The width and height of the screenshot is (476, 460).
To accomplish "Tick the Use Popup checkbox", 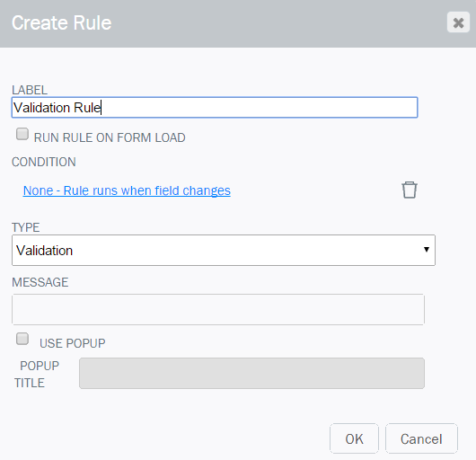I will (x=22, y=339).
